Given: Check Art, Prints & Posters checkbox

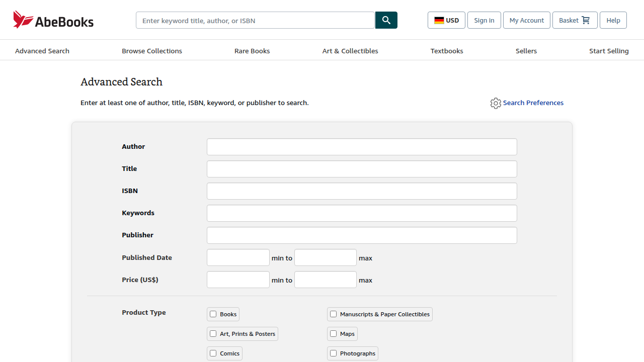Looking at the screenshot, I should click(213, 334).
